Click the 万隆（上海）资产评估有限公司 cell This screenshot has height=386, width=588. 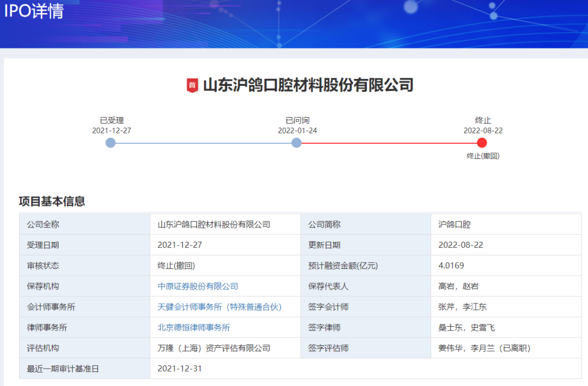tap(213, 348)
